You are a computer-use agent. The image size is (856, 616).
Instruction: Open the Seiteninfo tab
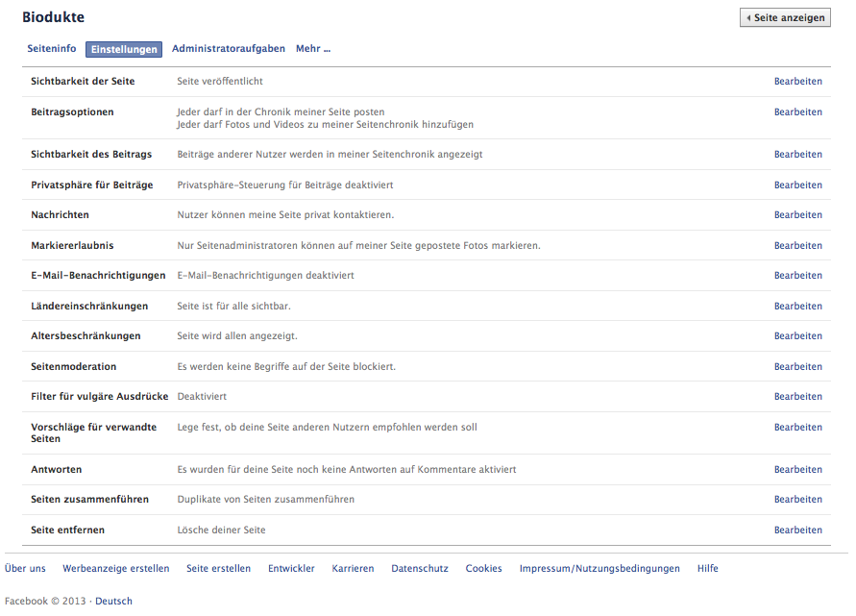tap(52, 49)
